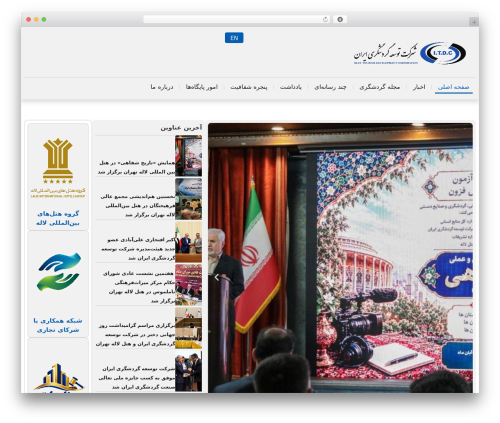Read the headline about همایش «تاریخ شفاهی»

coord(136,167)
